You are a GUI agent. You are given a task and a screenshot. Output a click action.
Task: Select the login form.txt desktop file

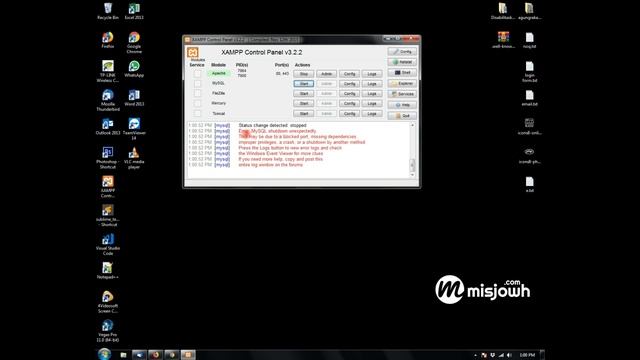529,72
